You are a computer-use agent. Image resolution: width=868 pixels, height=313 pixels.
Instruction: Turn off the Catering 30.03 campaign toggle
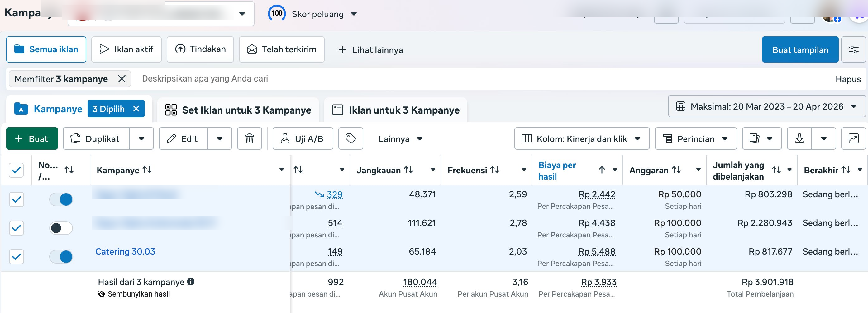[x=61, y=256]
